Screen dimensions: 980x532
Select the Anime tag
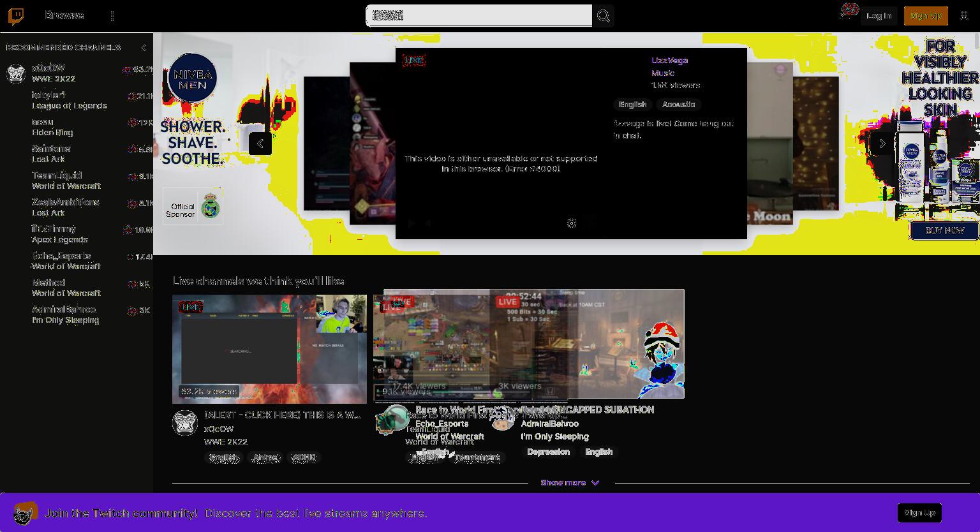266,457
